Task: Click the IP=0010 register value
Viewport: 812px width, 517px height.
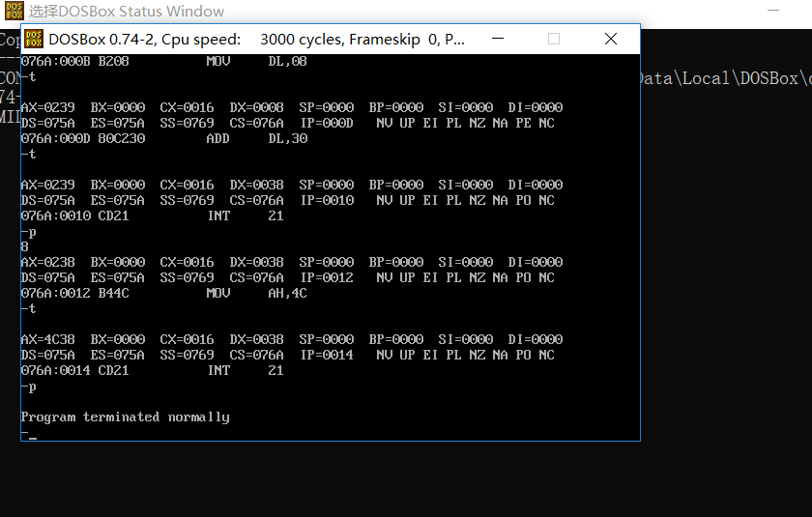Action: click(327, 200)
